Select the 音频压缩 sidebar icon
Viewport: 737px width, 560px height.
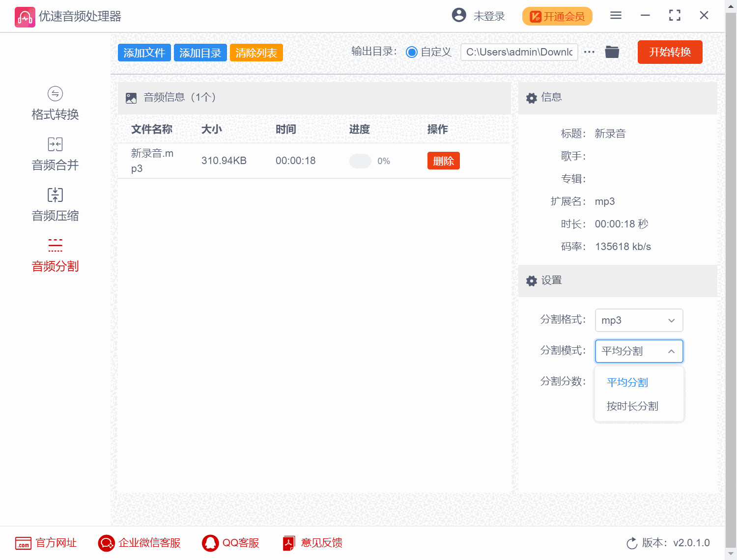tap(55, 195)
